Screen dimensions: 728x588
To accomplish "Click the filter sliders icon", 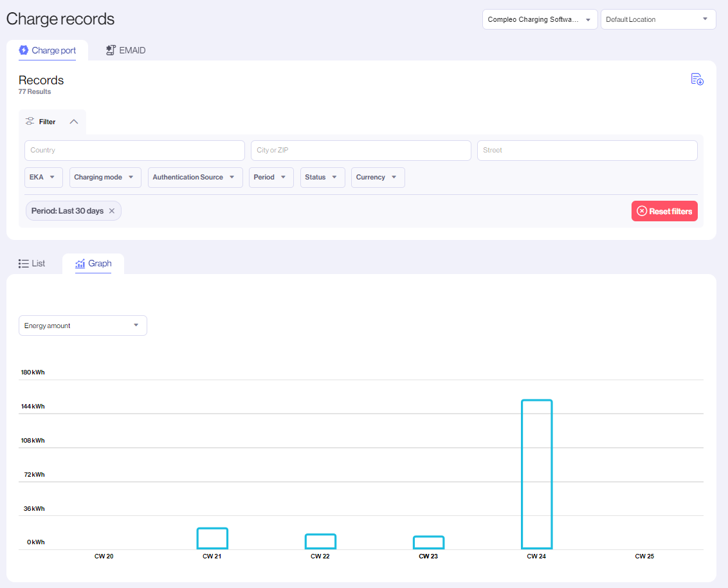I will tap(30, 122).
